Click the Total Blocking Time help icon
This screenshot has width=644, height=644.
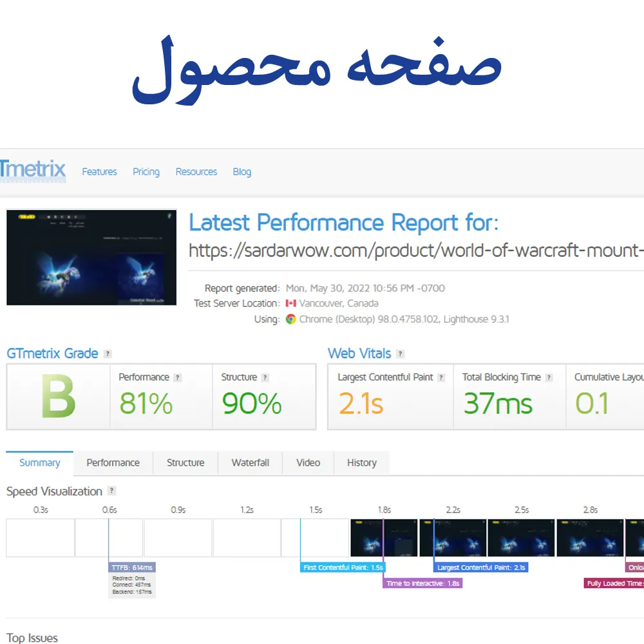click(549, 378)
